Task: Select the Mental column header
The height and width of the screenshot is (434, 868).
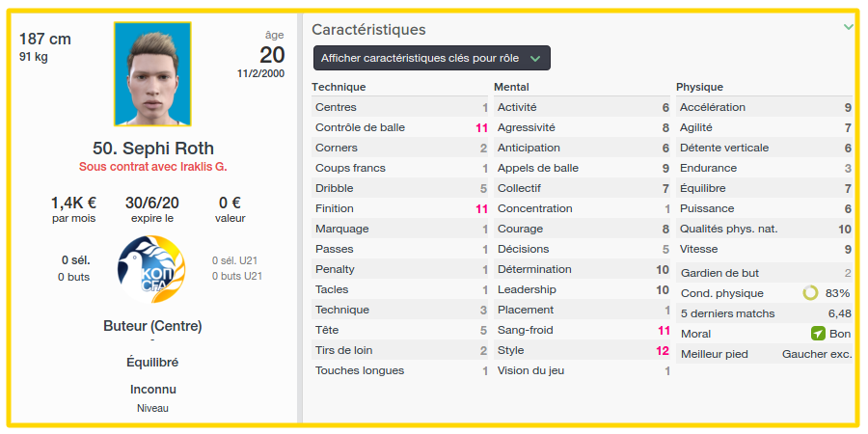Action: (511, 87)
